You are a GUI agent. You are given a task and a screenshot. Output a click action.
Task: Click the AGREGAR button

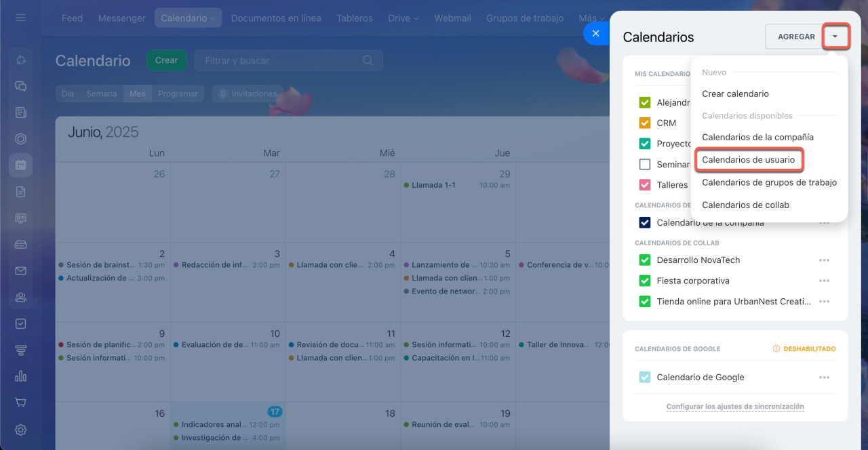796,37
